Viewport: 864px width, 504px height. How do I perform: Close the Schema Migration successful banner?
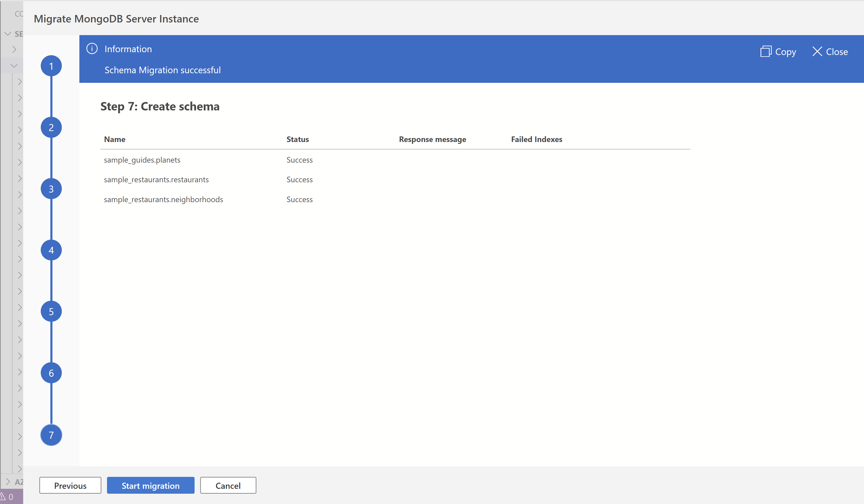tap(830, 52)
